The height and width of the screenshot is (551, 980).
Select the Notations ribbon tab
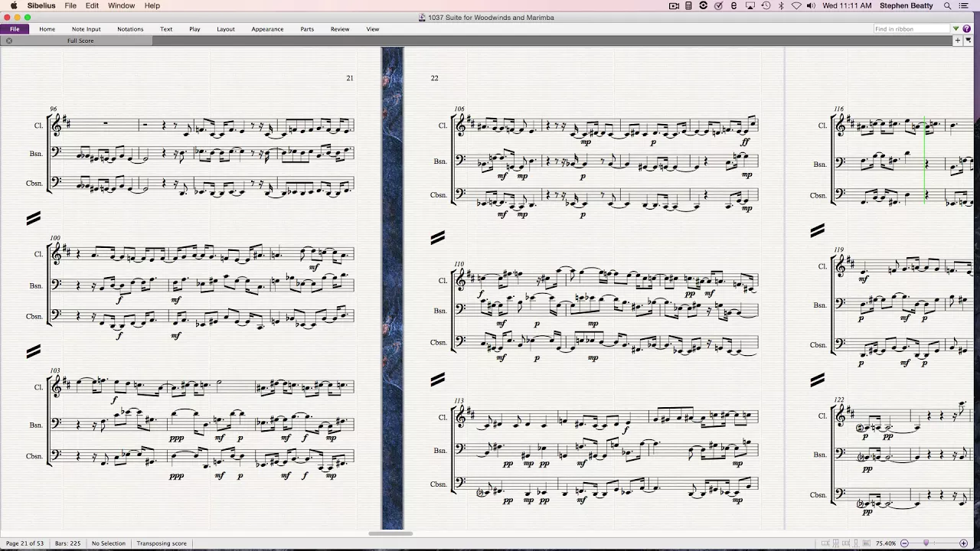click(130, 29)
